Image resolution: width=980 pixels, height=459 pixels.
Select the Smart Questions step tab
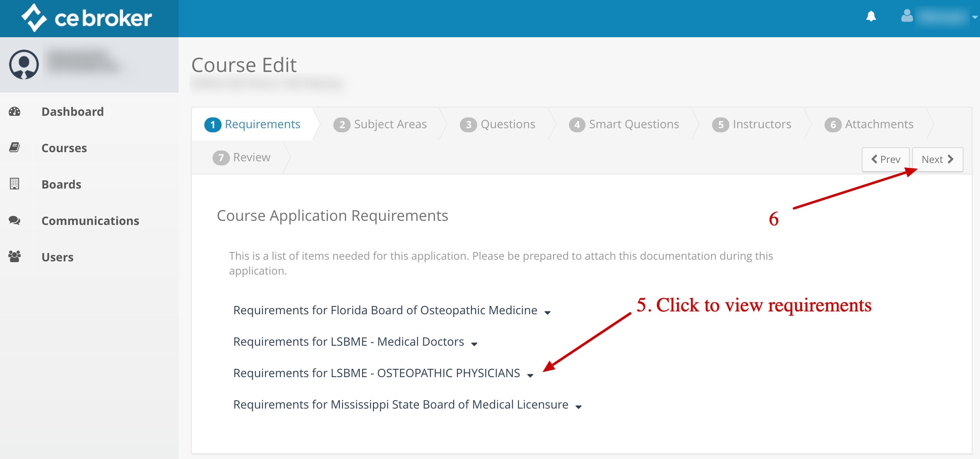tap(624, 124)
